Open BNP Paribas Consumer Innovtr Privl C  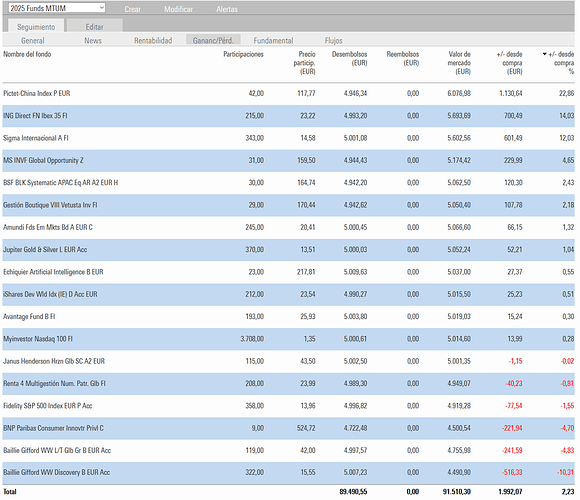[53, 428]
